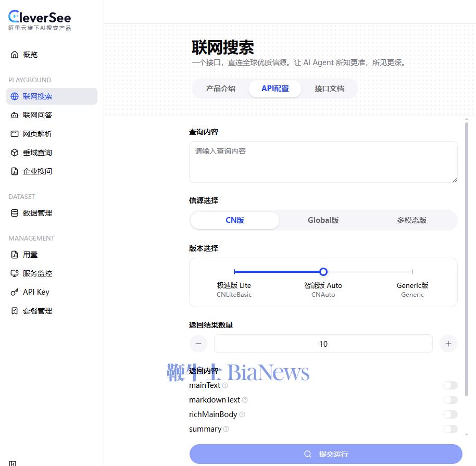Click the CNLiteBasic label
The height and width of the screenshot is (466, 476).
coord(234,295)
